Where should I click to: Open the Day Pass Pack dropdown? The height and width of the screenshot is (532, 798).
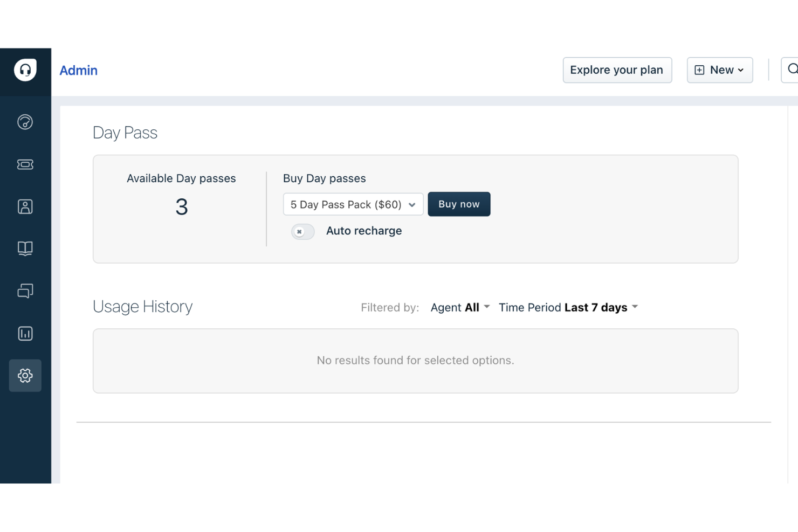353,204
